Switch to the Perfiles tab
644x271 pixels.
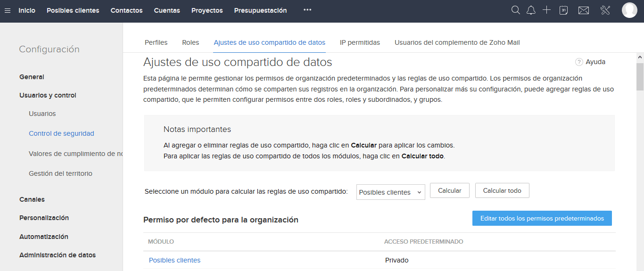pos(156,42)
